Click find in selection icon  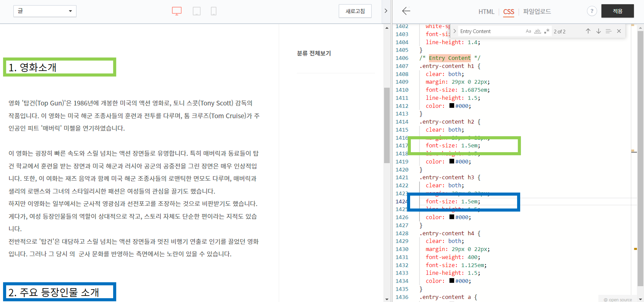point(608,31)
